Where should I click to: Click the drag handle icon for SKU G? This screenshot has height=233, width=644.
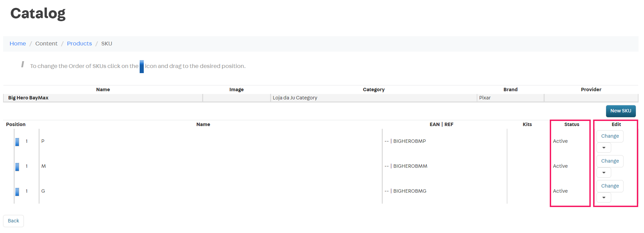coord(17,192)
